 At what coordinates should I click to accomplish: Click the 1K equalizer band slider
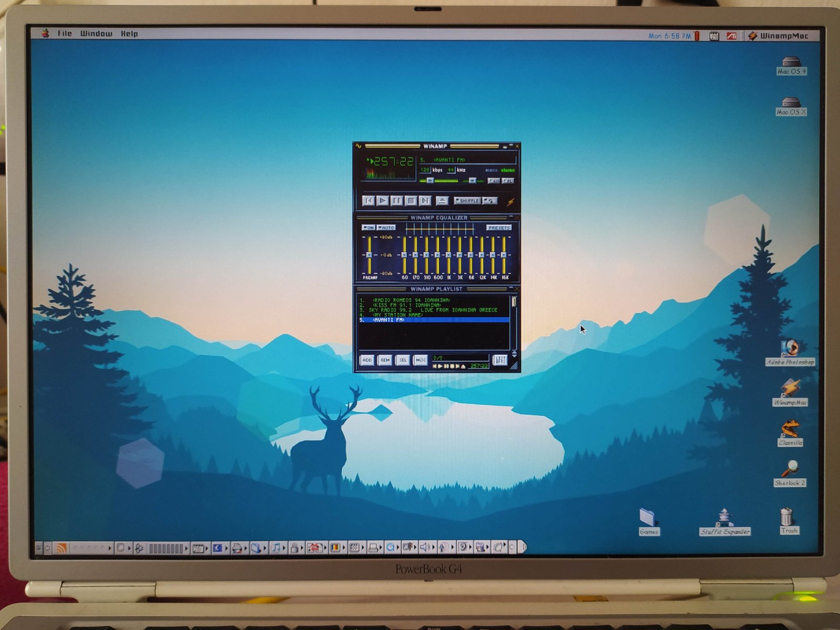448,255
